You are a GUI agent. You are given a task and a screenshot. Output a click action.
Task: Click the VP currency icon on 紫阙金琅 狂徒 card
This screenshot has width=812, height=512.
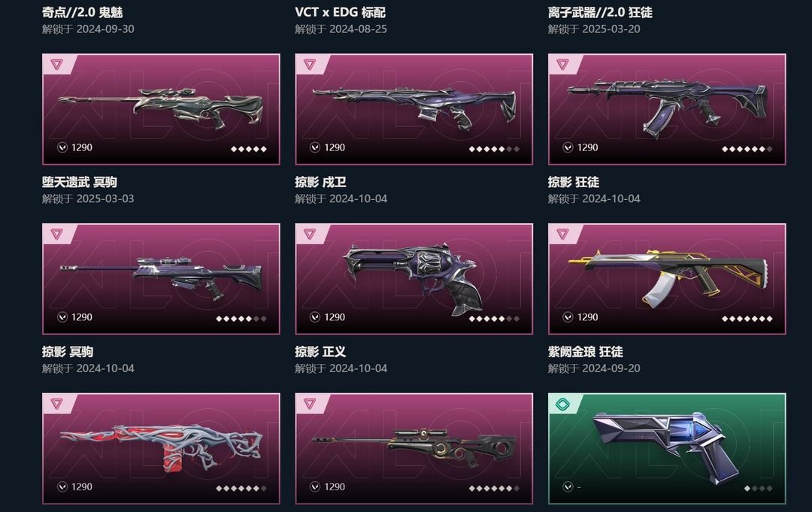pos(568,317)
